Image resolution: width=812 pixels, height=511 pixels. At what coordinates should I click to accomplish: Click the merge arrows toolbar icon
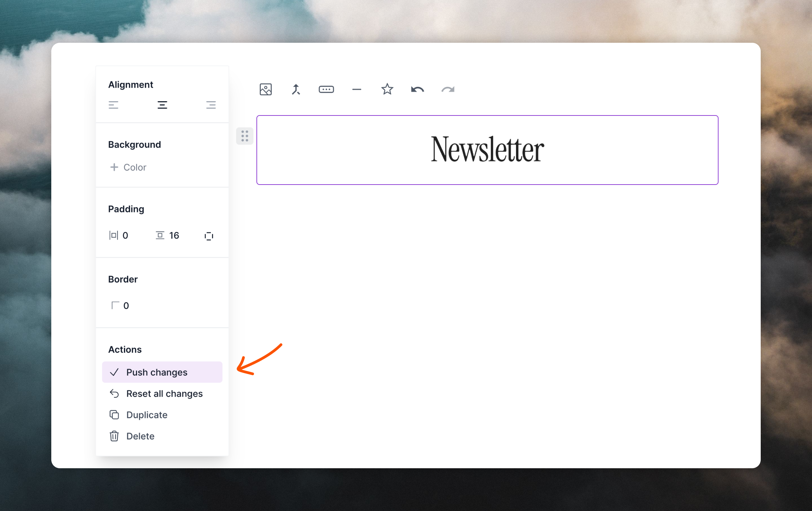click(296, 89)
